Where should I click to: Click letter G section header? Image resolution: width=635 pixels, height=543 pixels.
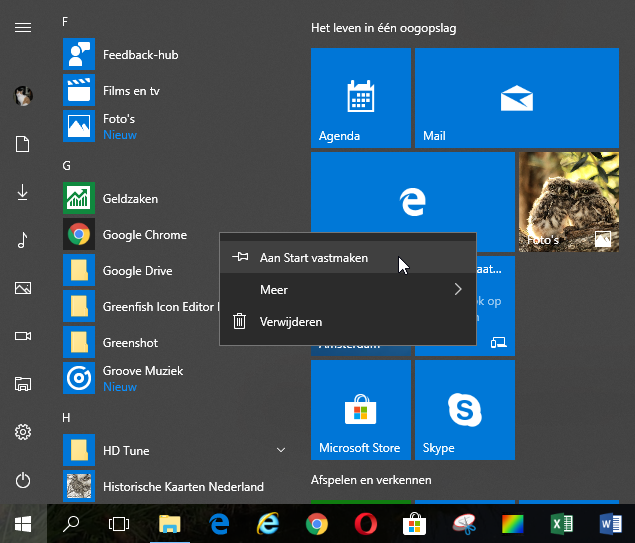(x=66, y=166)
